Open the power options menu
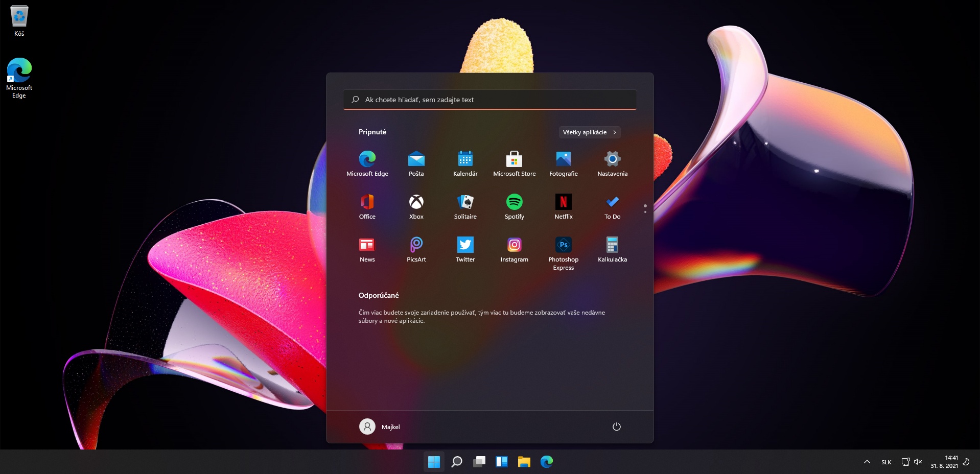Viewport: 980px width, 474px height. pos(616,426)
